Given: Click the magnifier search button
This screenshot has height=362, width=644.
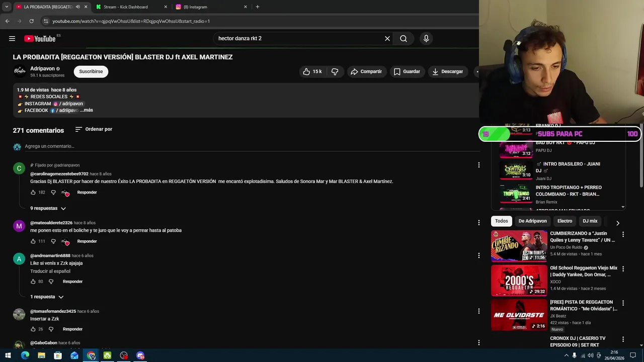Looking at the screenshot, I should (404, 38).
